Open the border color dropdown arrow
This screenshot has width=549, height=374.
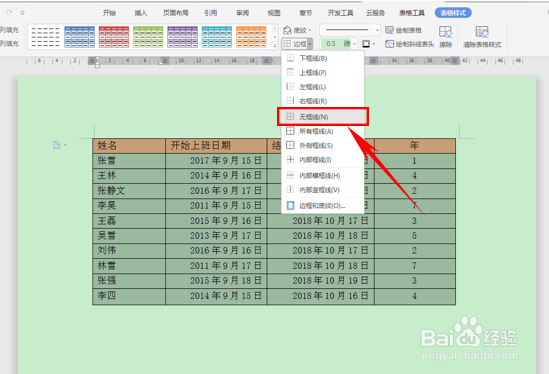click(x=374, y=44)
